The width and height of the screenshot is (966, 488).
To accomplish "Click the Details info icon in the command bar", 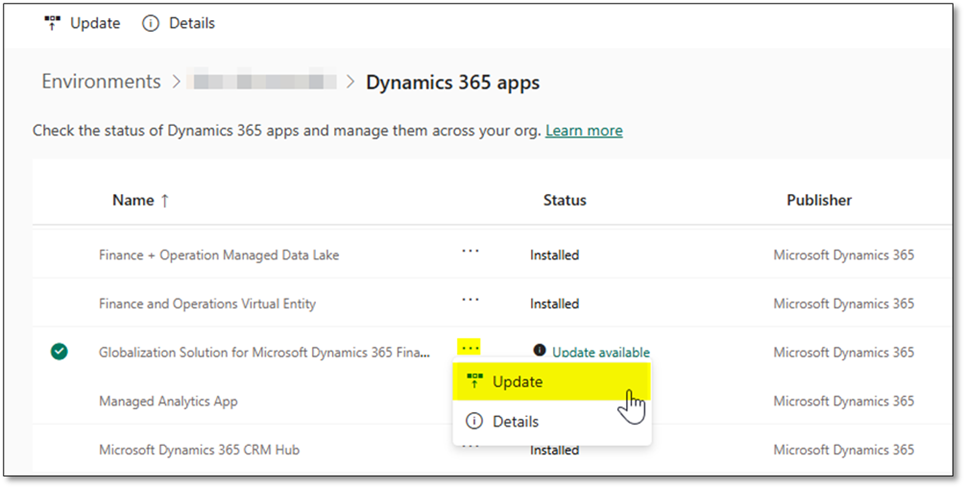I will pyautogui.click(x=151, y=23).
